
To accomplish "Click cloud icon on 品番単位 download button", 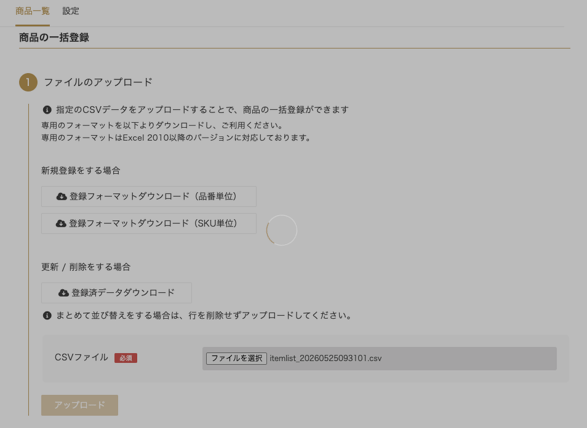I will point(61,197).
